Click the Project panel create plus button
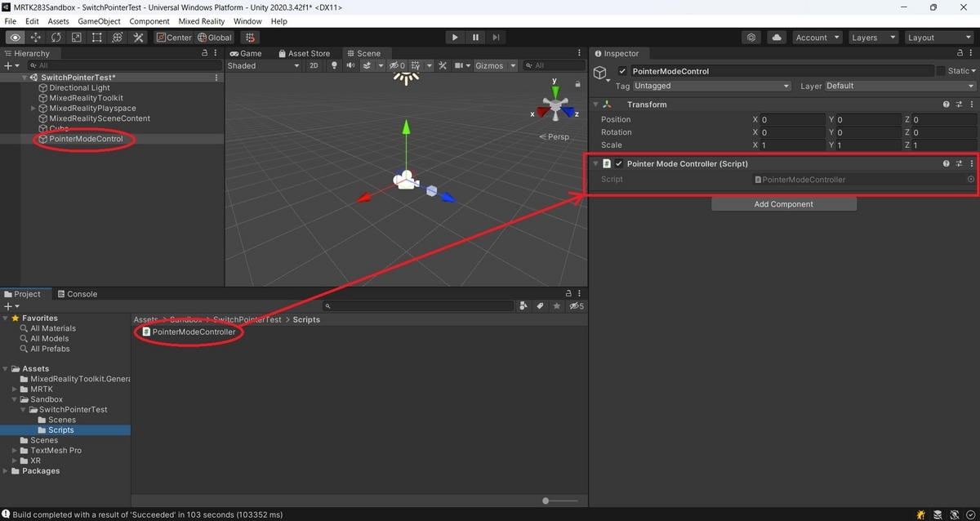 point(10,306)
